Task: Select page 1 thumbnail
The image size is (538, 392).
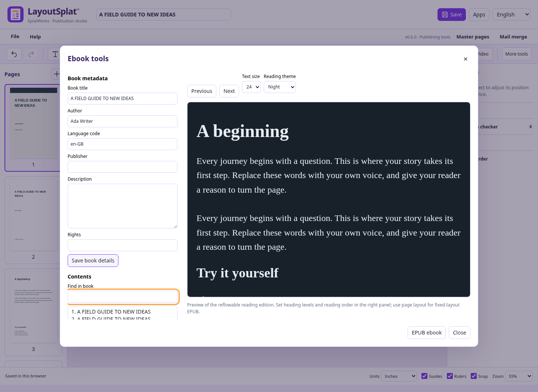Action: (33, 128)
